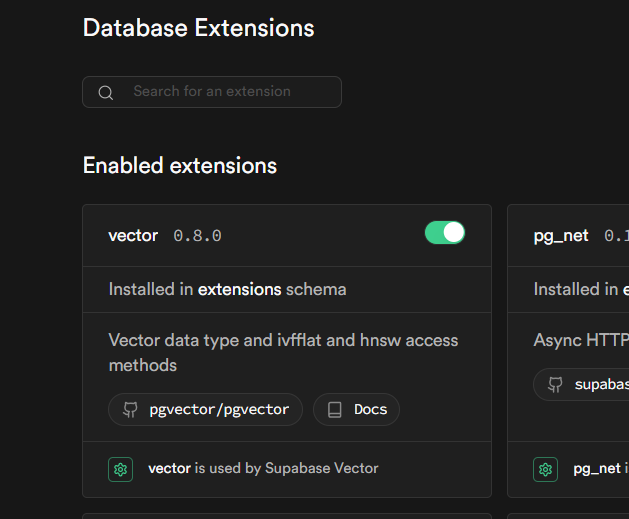The height and width of the screenshot is (519, 629).
Task: Click the 'pg_net' usage note at card bottom
Action: coord(599,468)
